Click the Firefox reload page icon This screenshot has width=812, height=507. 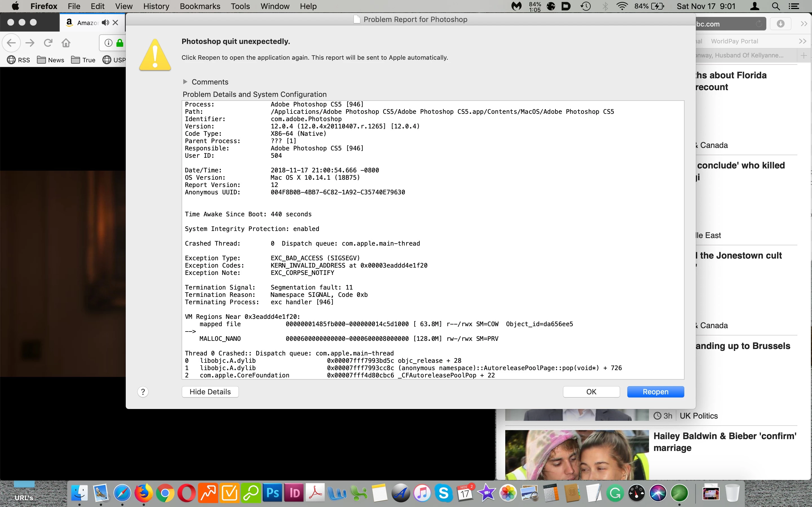tap(48, 43)
